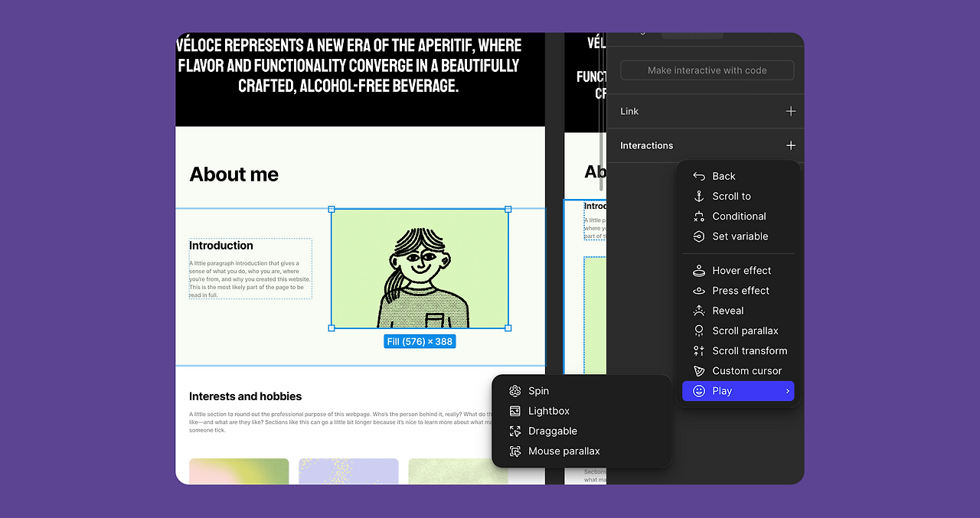This screenshot has width=980, height=518.
Task: Click the top-left selection handle of image
Action: point(332,209)
